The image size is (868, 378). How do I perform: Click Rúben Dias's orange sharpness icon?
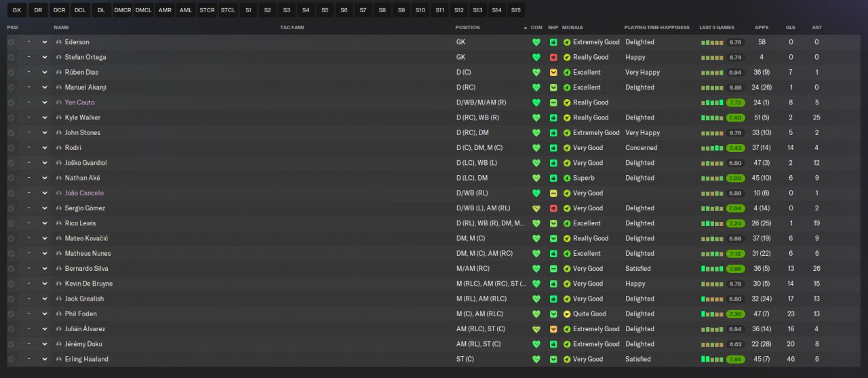click(x=553, y=72)
